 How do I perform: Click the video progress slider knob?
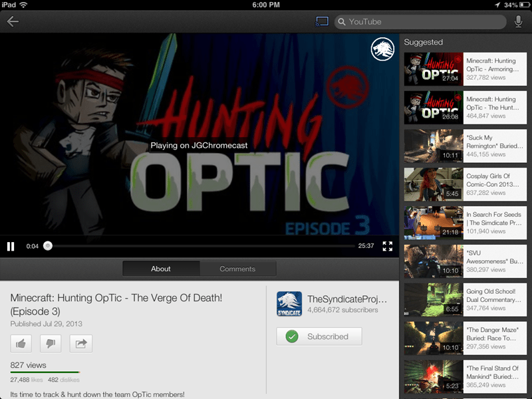coord(48,246)
